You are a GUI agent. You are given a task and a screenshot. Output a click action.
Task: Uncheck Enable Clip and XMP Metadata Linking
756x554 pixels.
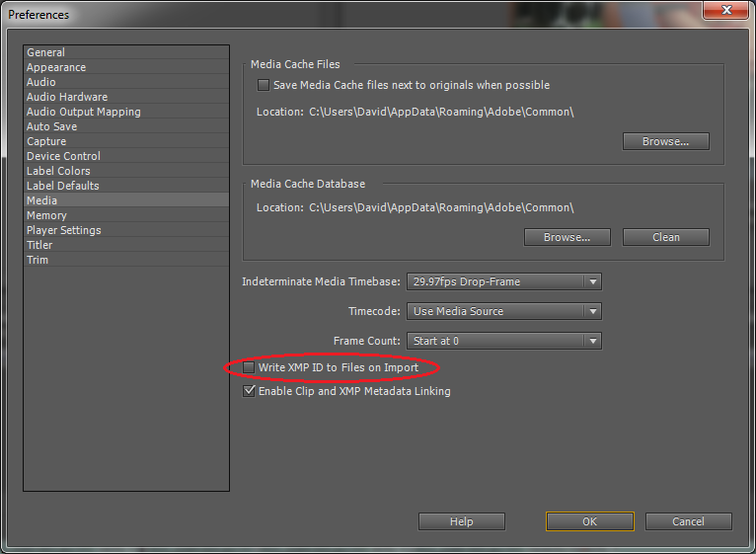(249, 391)
